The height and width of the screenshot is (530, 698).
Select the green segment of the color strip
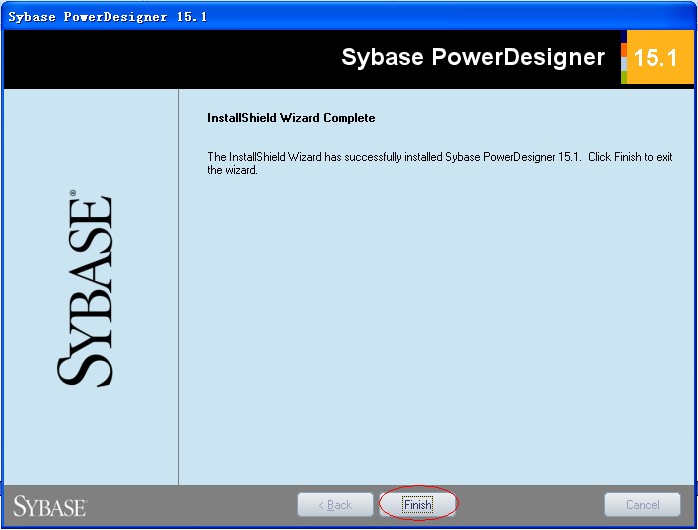(x=623, y=77)
